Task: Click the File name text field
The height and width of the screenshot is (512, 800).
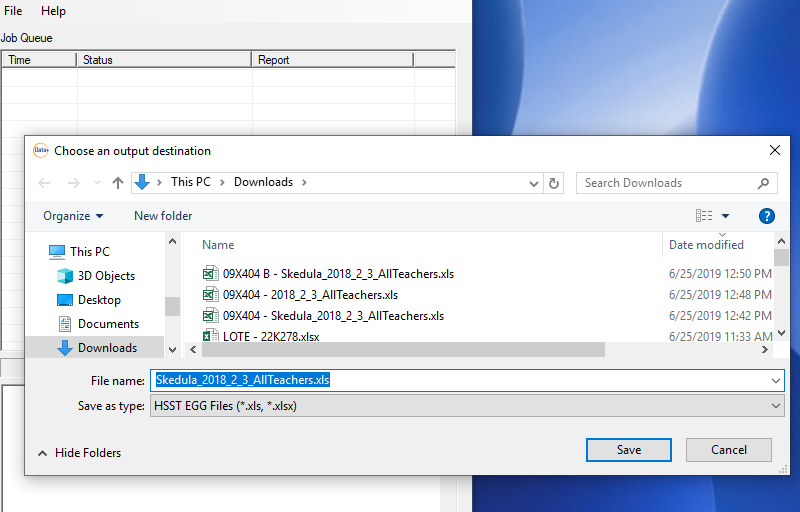Action: (x=459, y=380)
